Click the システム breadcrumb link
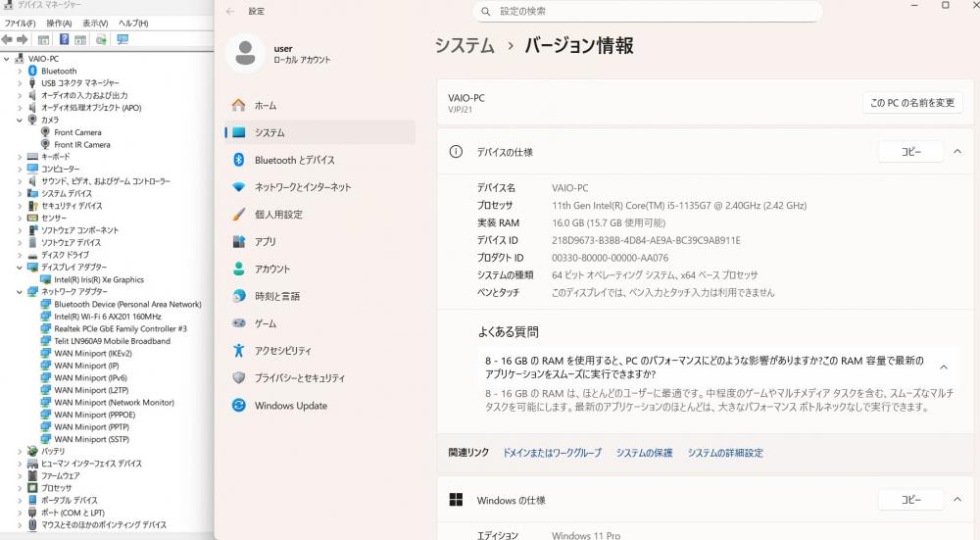Viewport: 980px width, 540px height. 465,45
